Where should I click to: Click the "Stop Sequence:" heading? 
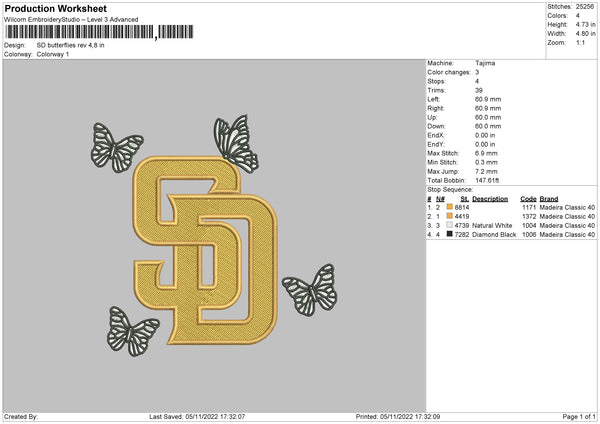pos(450,189)
